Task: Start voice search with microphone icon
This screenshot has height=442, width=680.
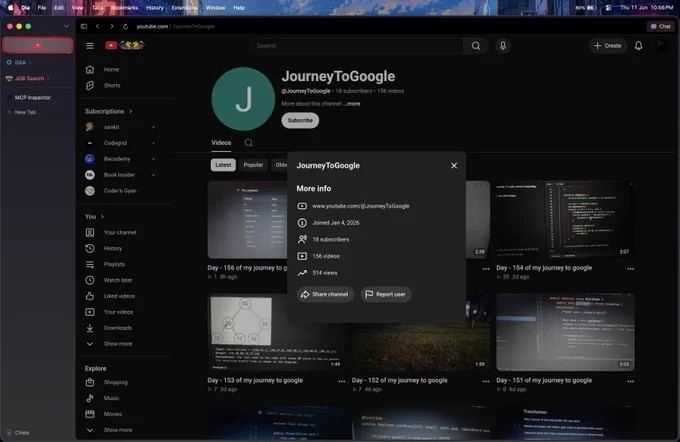Action: click(x=503, y=46)
